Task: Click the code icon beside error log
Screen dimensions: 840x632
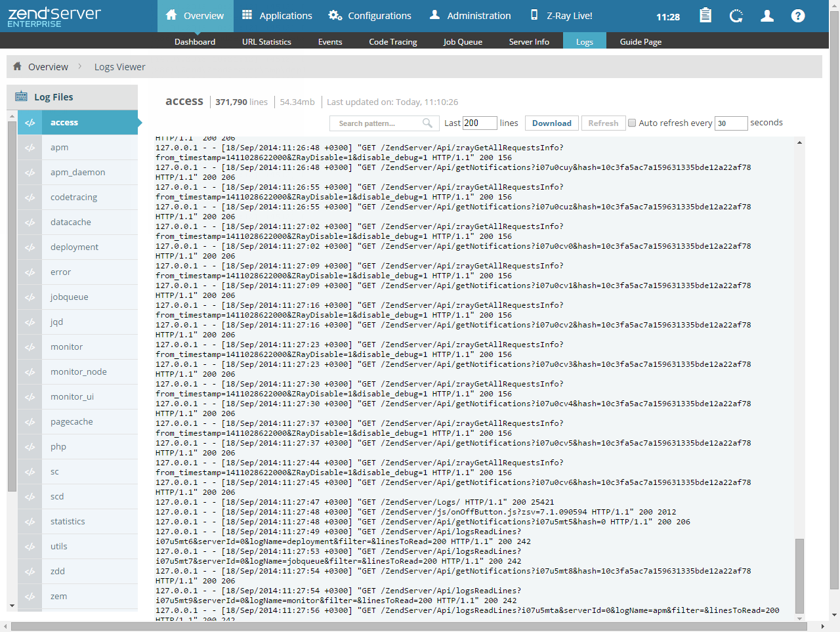Action: click(30, 272)
